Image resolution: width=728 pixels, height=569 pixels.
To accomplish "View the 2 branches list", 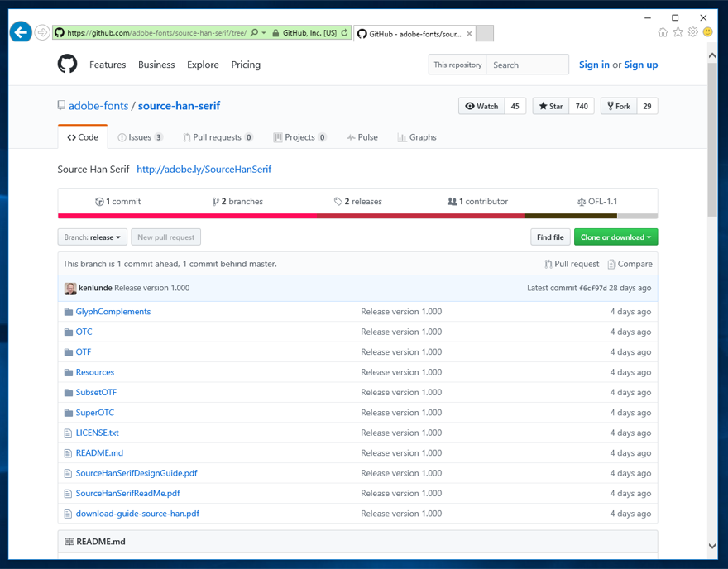I will point(237,202).
